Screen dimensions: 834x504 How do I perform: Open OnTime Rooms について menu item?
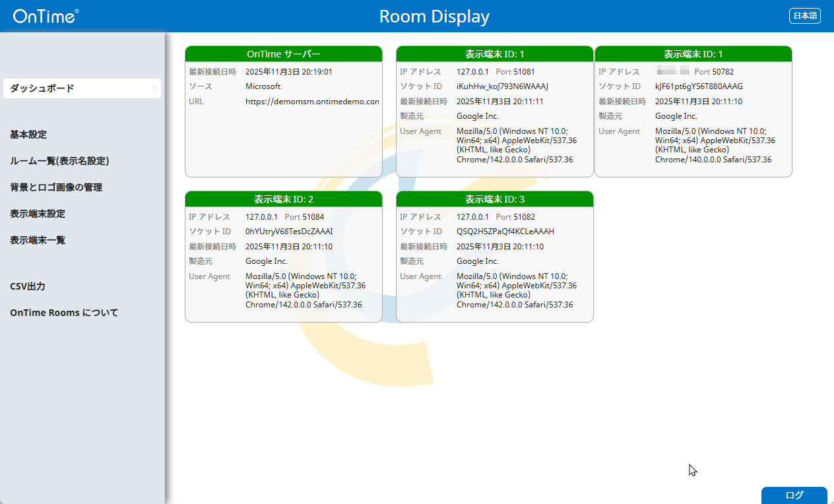[64, 313]
